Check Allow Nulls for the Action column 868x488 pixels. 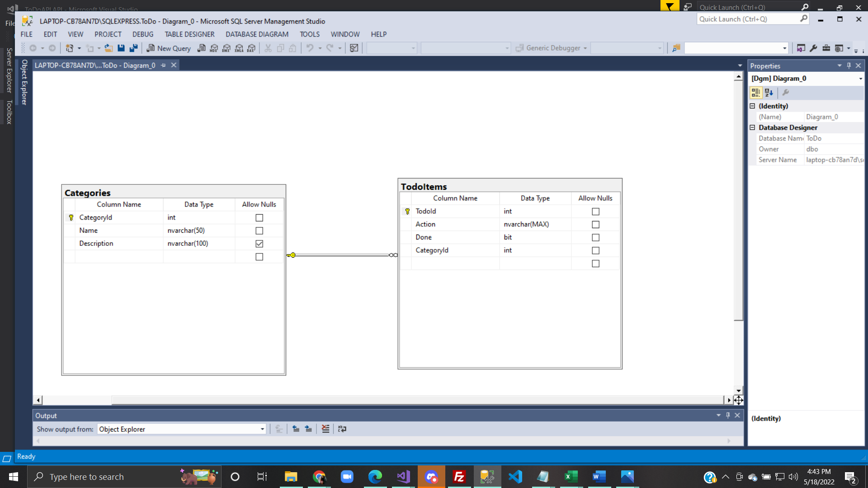[595, 225]
